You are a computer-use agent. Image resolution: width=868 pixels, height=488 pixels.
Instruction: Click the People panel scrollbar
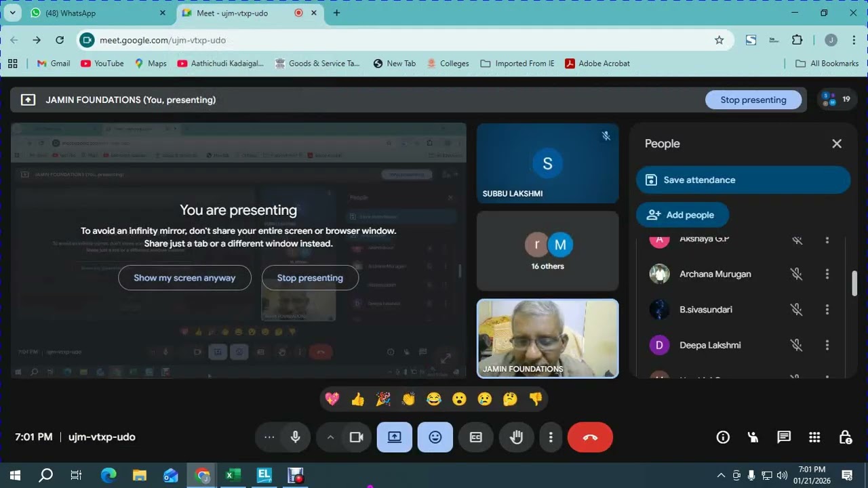point(854,283)
